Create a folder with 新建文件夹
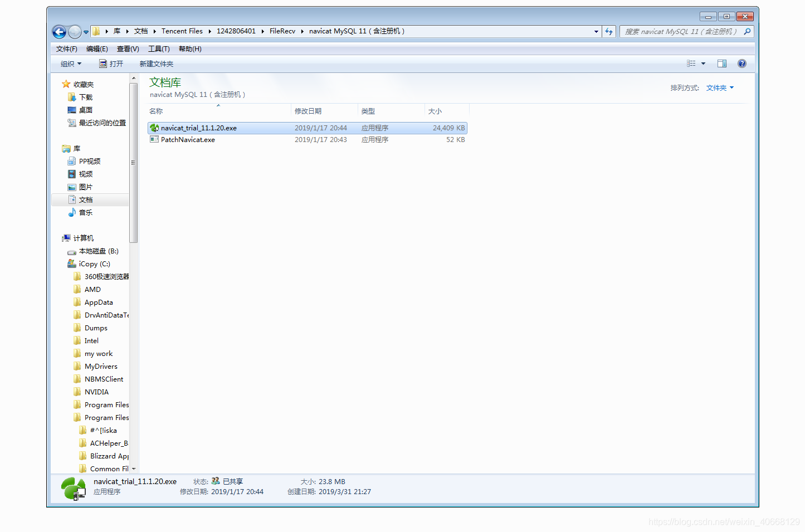Viewport: 805px width, 532px height. 157,64
